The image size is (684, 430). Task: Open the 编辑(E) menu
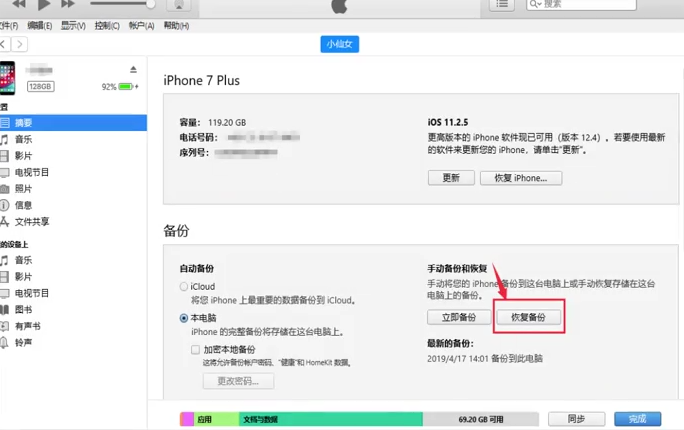(x=40, y=26)
